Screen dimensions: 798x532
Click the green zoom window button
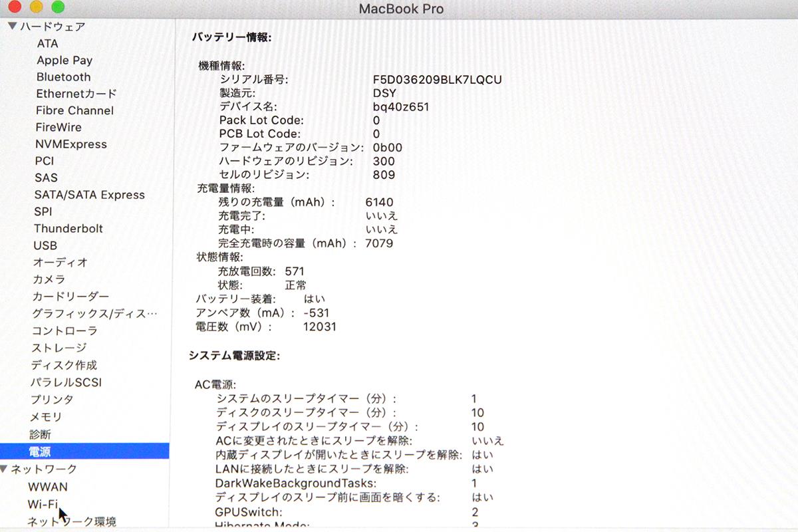[x=58, y=7]
